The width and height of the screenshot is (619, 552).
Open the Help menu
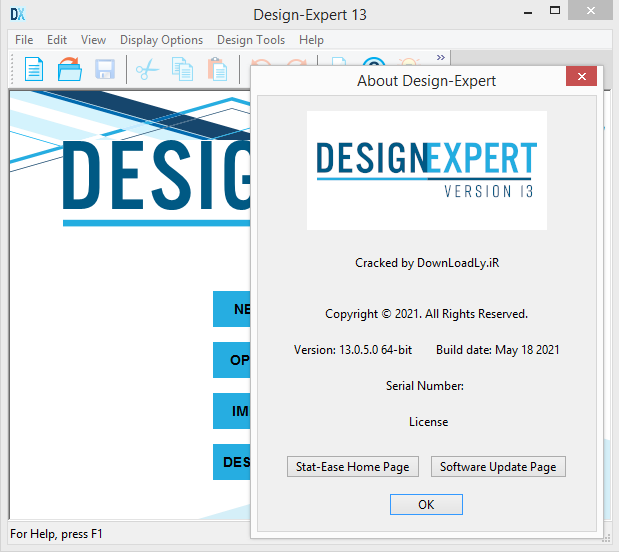(311, 40)
